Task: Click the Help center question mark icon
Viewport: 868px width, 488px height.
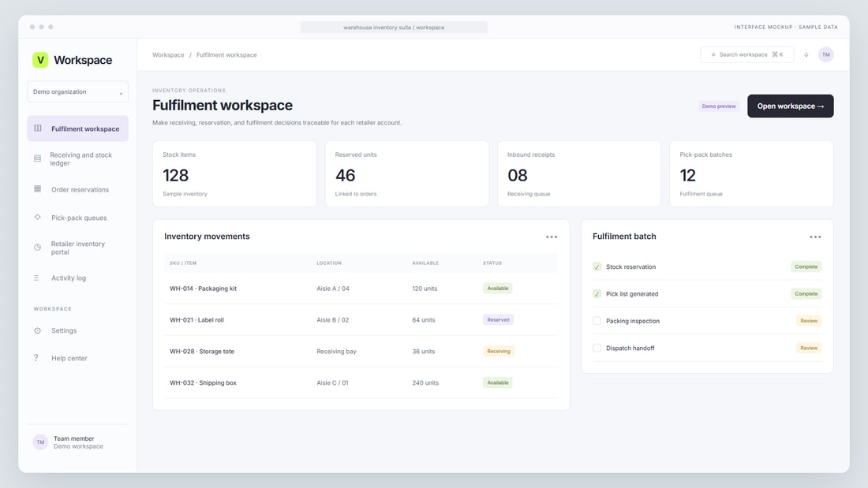Action: tap(36, 358)
